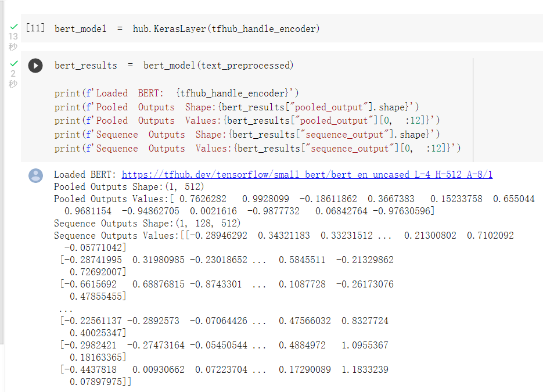
Task: Click the '13 秒' execution time label
Action: coord(13,41)
